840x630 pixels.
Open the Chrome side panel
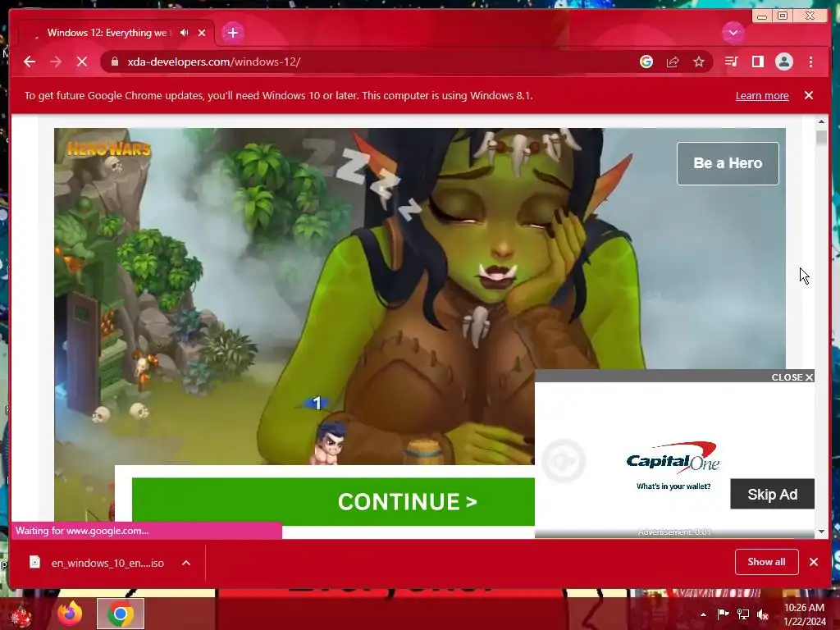(757, 62)
